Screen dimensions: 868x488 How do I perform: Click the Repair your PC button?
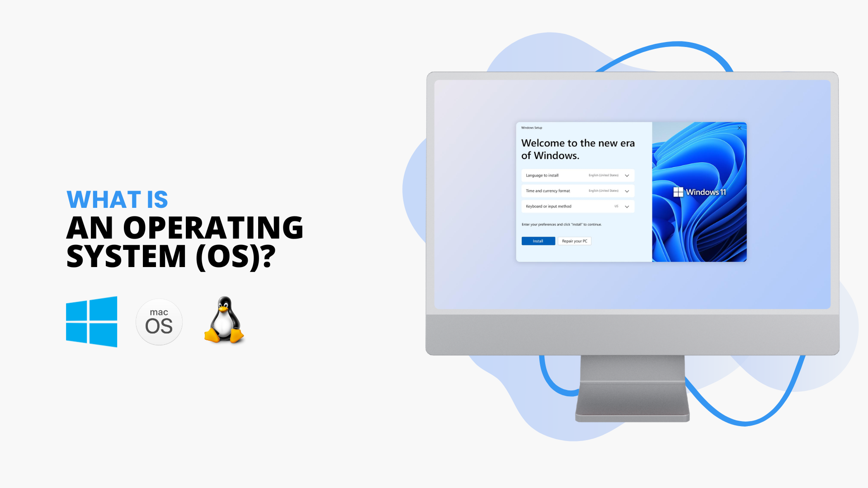coord(575,241)
